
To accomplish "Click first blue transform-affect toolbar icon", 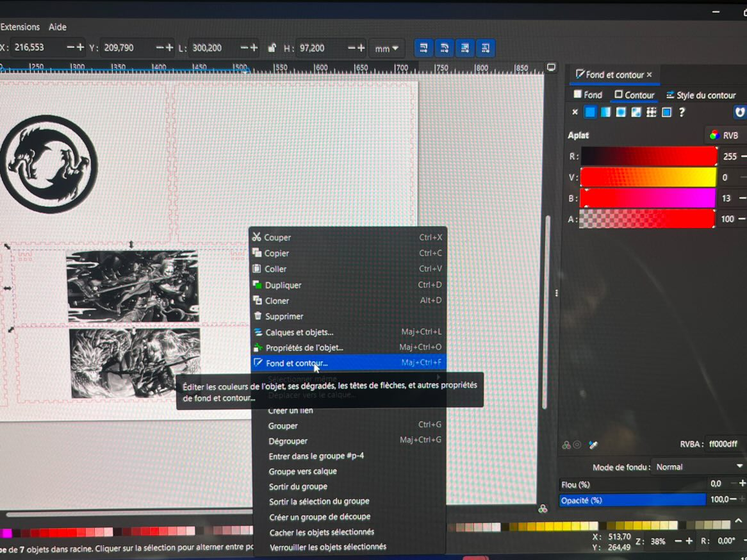I will click(423, 47).
